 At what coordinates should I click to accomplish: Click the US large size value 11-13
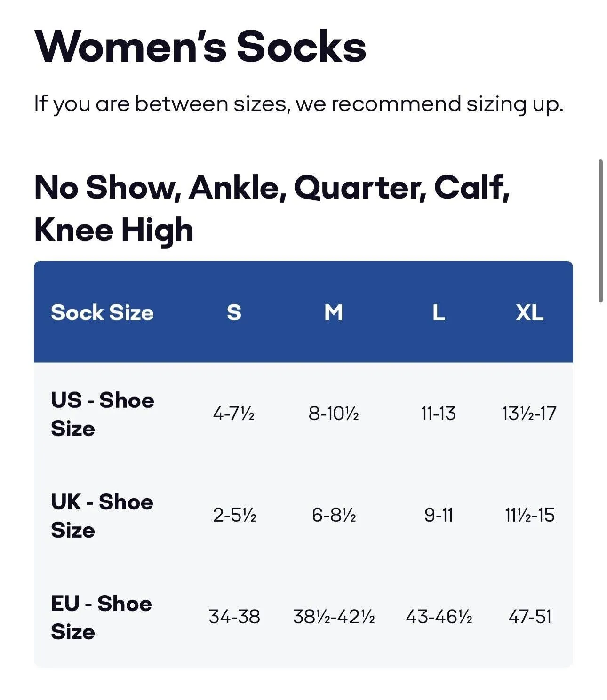point(439,414)
